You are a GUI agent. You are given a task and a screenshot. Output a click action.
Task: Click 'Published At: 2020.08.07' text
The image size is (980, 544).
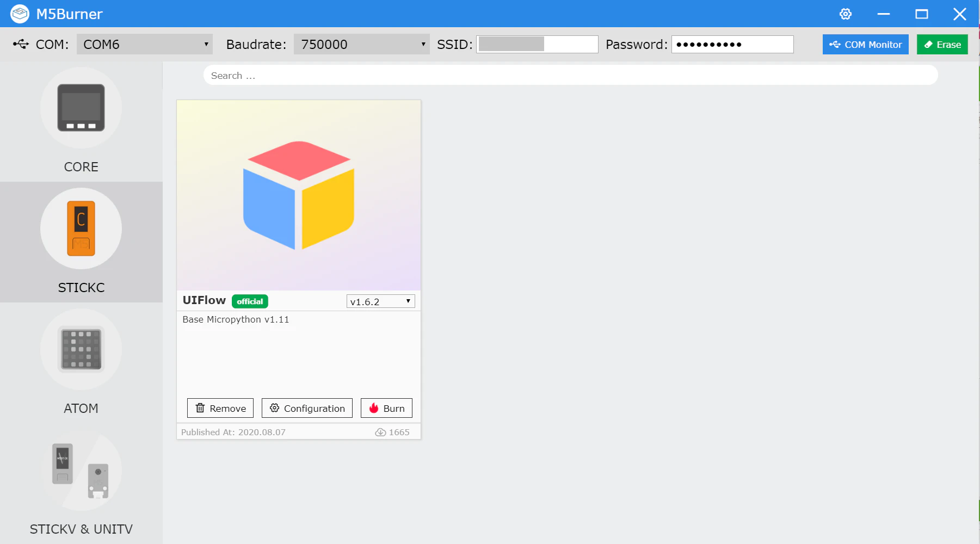pos(233,432)
